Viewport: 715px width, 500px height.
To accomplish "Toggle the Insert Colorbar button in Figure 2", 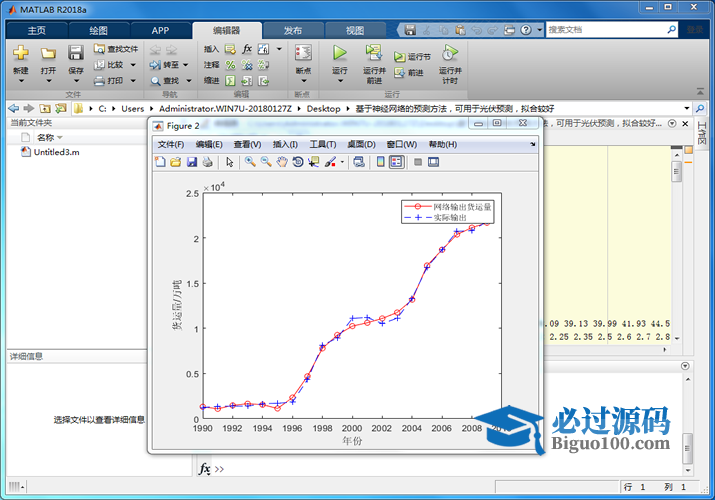I will [x=380, y=162].
